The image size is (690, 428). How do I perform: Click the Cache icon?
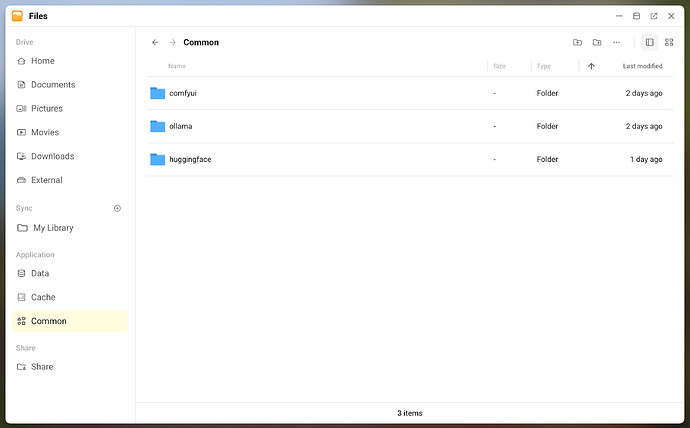coord(21,297)
